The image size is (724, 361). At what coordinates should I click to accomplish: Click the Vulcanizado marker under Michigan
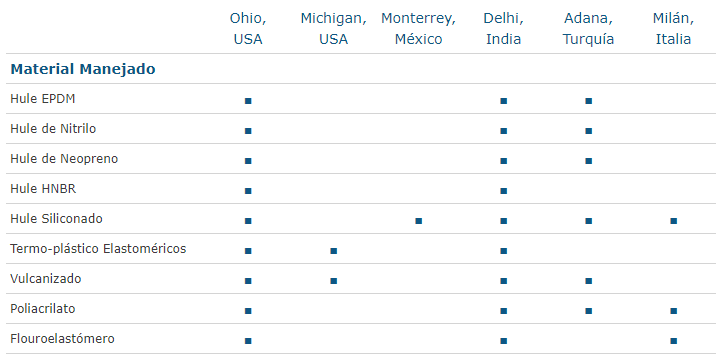click(333, 281)
